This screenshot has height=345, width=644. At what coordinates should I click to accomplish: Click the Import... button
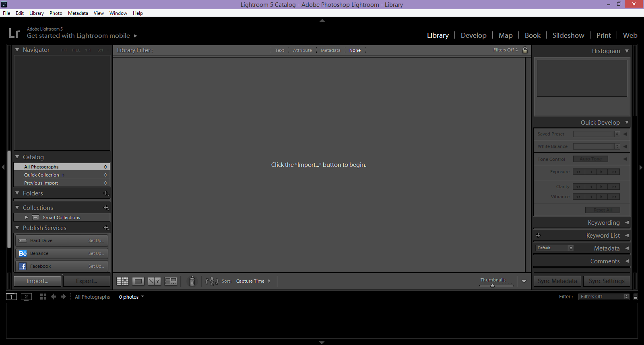(37, 281)
